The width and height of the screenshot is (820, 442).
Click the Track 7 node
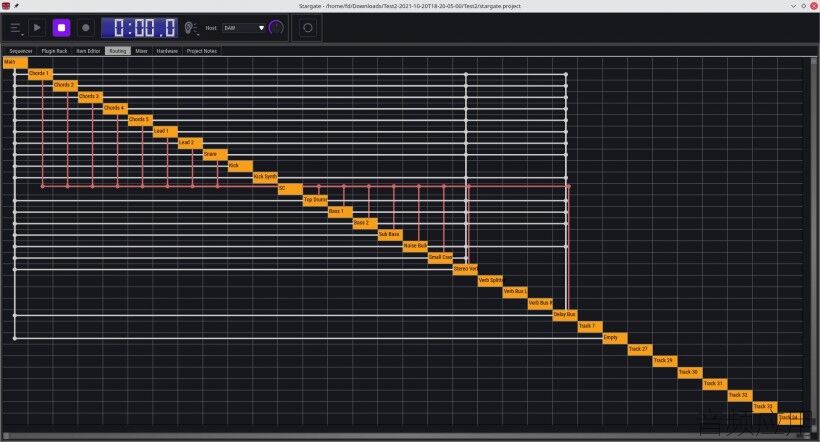coord(590,327)
